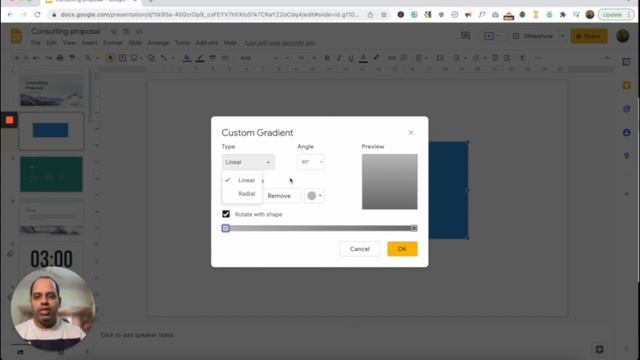Click the Fill color icon
This screenshot has width=640, height=360.
coord(187,58)
